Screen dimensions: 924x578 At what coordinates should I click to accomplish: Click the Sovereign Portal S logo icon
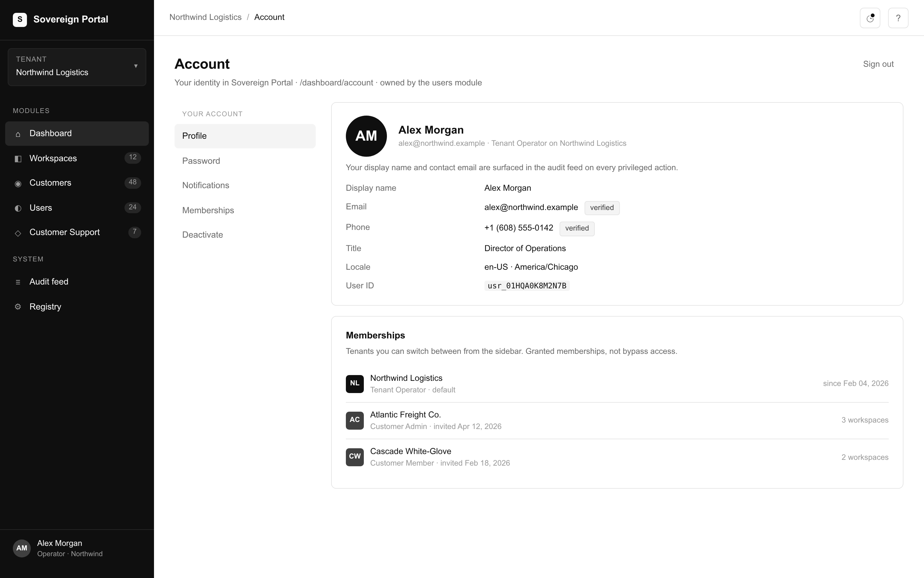[x=20, y=20]
